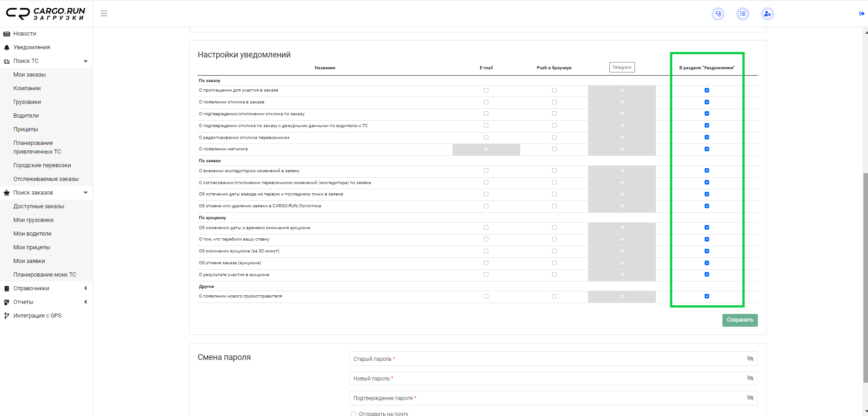Focus the Новый пароль input field
Screen dimensions: 868x416
click(553, 378)
